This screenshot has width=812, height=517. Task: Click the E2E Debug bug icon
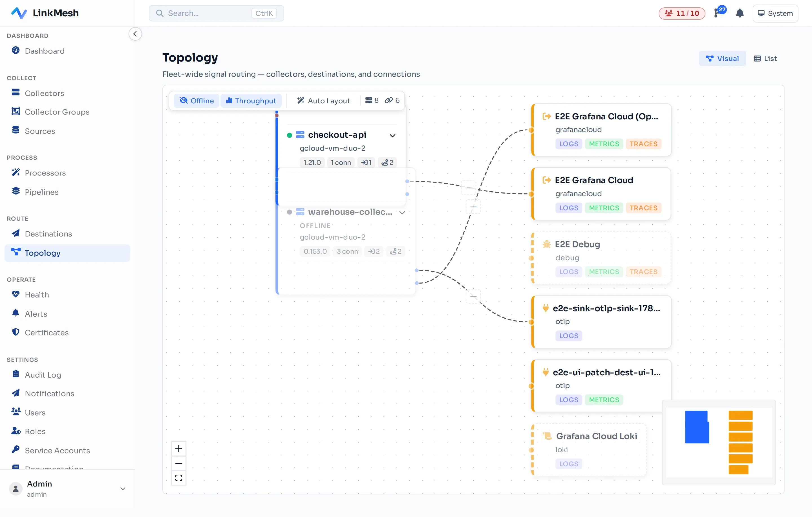pos(546,244)
